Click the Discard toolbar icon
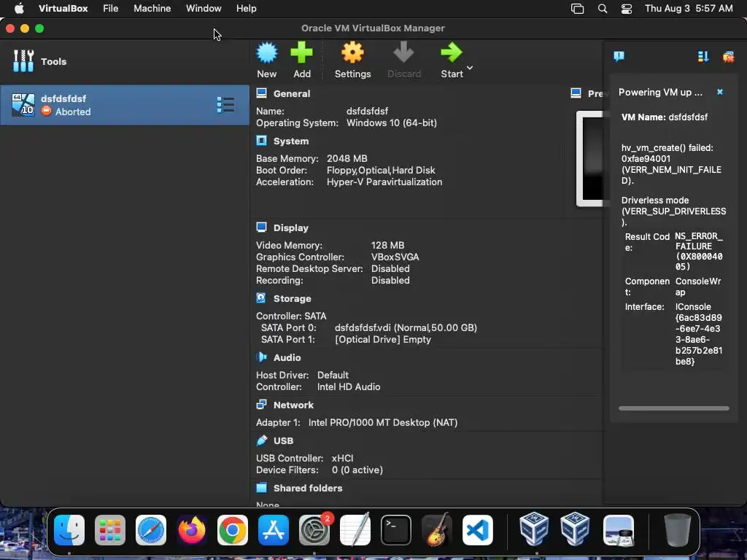 403,52
